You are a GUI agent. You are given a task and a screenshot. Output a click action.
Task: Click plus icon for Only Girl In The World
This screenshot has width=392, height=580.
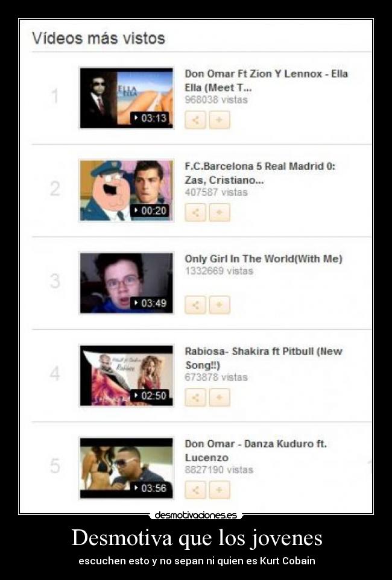click(220, 305)
